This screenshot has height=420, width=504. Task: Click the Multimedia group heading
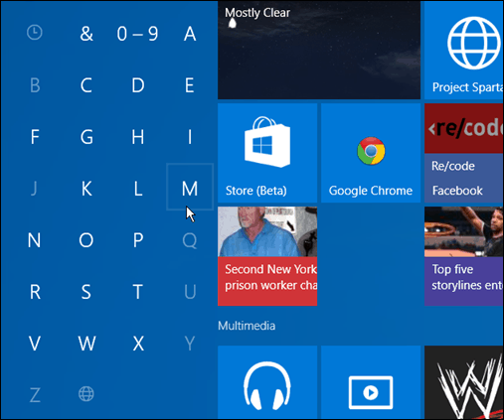tap(247, 326)
